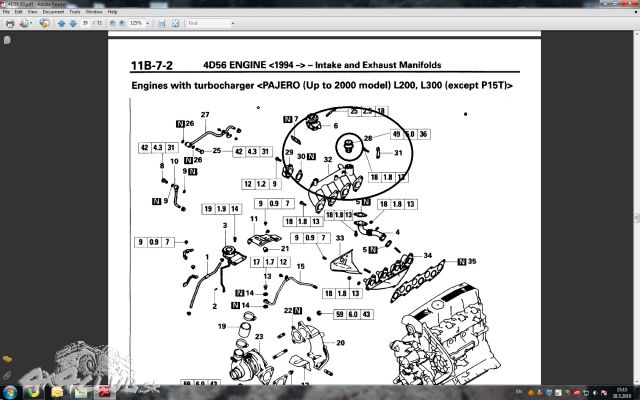Image resolution: width=640 pixels, height=400 pixels.
Task: Click the Windows Start button
Action: [10, 393]
